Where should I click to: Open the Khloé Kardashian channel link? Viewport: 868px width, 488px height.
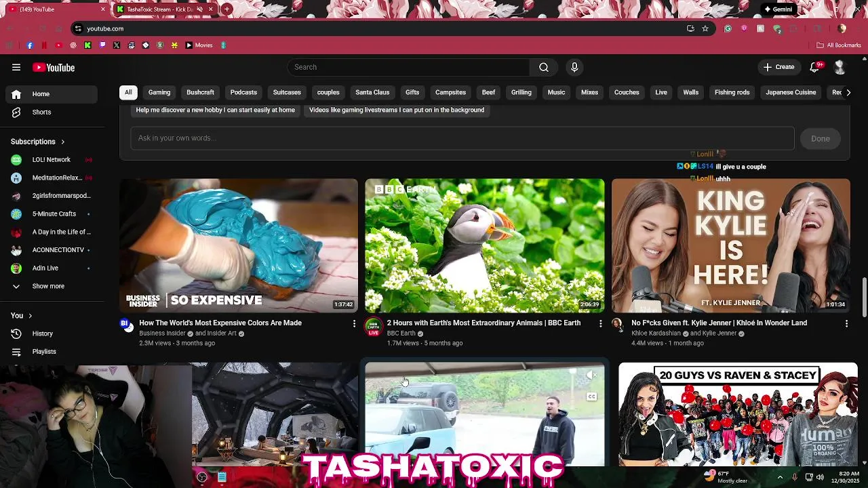click(656, 333)
